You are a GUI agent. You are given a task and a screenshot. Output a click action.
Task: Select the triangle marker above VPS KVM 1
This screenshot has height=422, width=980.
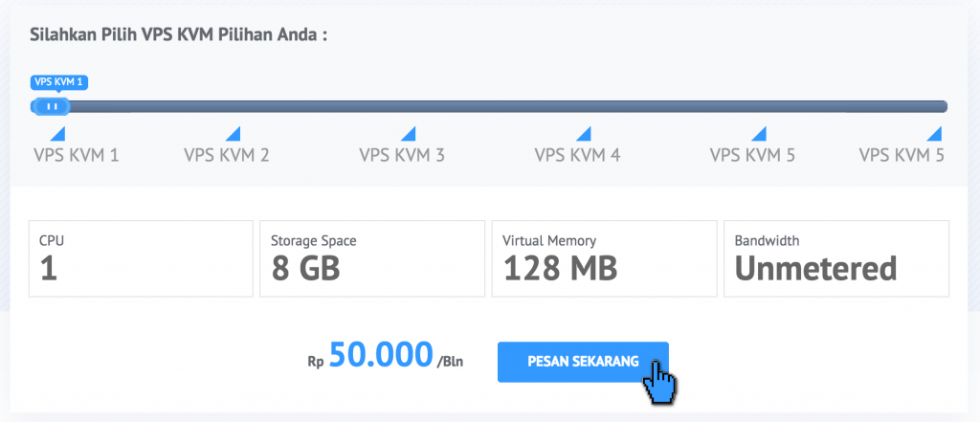[x=58, y=133]
